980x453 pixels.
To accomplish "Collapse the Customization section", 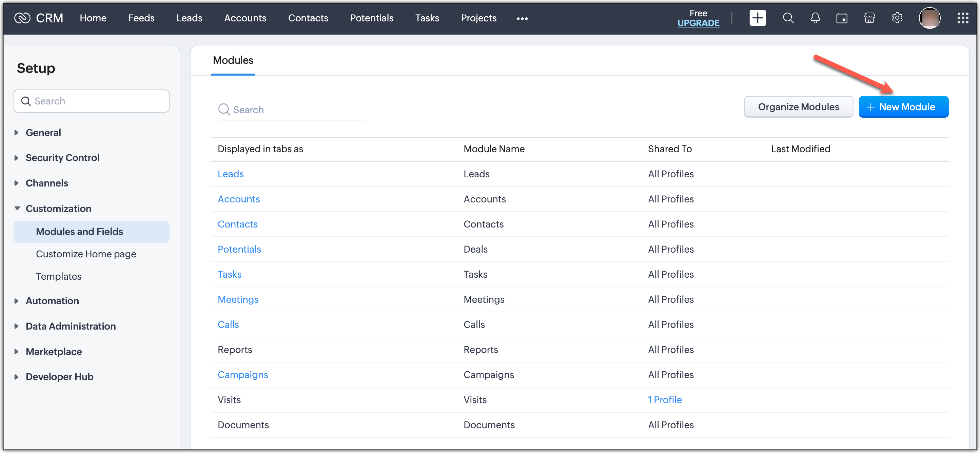I will click(58, 209).
